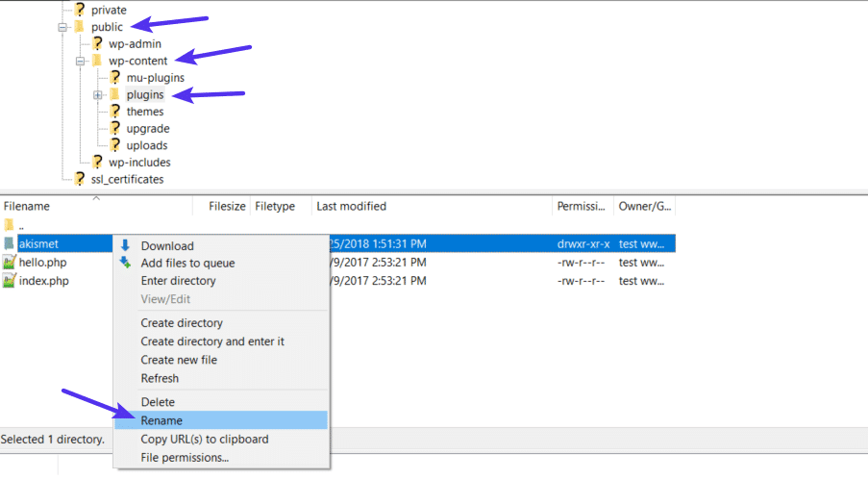The height and width of the screenshot is (480, 868).
Task: Sort list by Filename column header
Action: [x=27, y=206]
